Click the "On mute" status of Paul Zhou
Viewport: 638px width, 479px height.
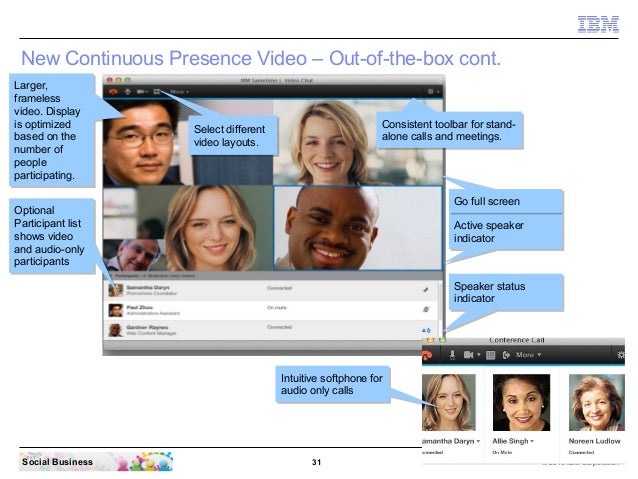(x=277, y=308)
